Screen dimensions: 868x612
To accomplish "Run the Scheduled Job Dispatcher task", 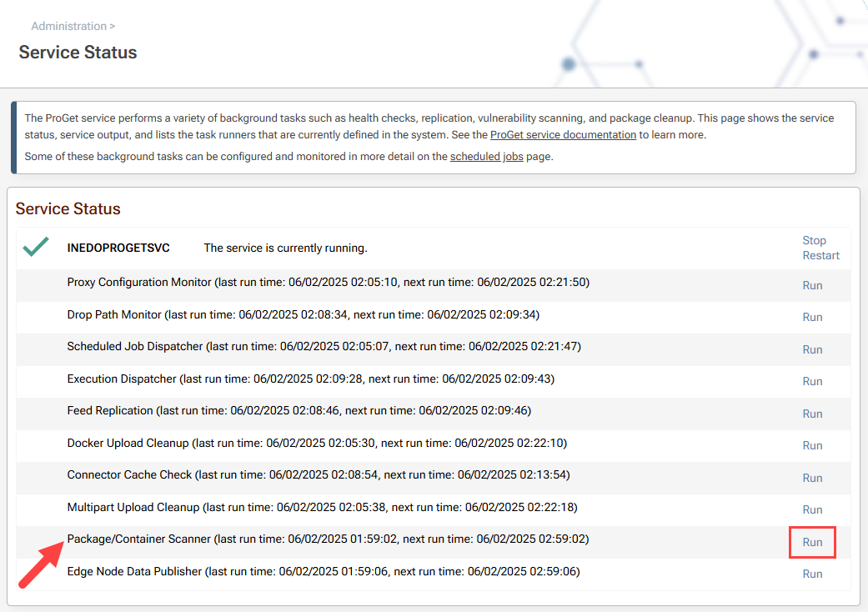I will (x=812, y=349).
